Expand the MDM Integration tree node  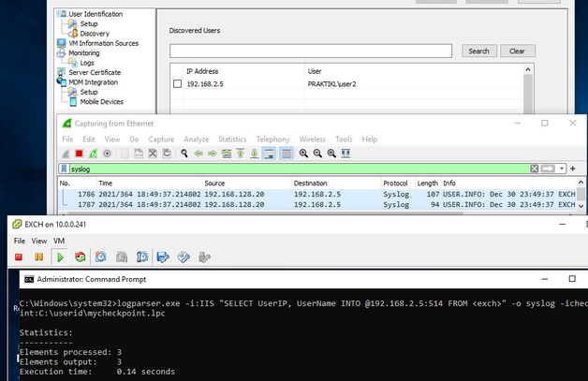pyautogui.click(x=63, y=82)
